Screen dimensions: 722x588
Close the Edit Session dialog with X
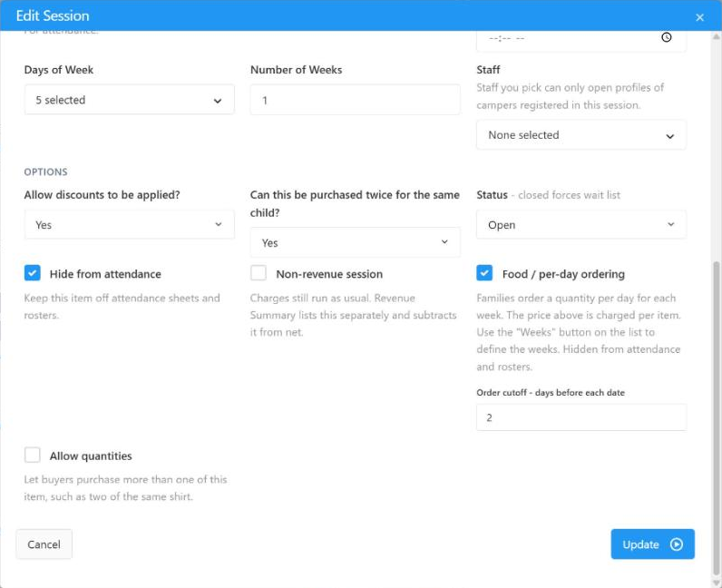pyautogui.click(x=699, y=17)
